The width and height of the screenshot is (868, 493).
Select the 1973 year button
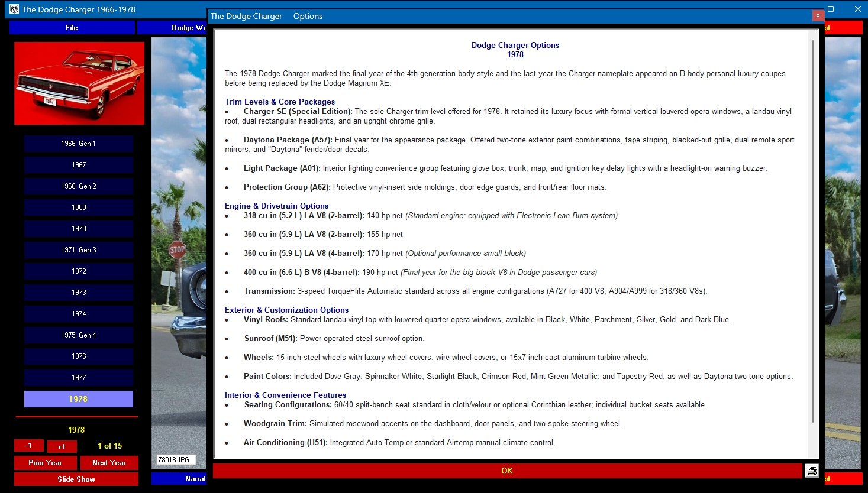coord(79,293)
